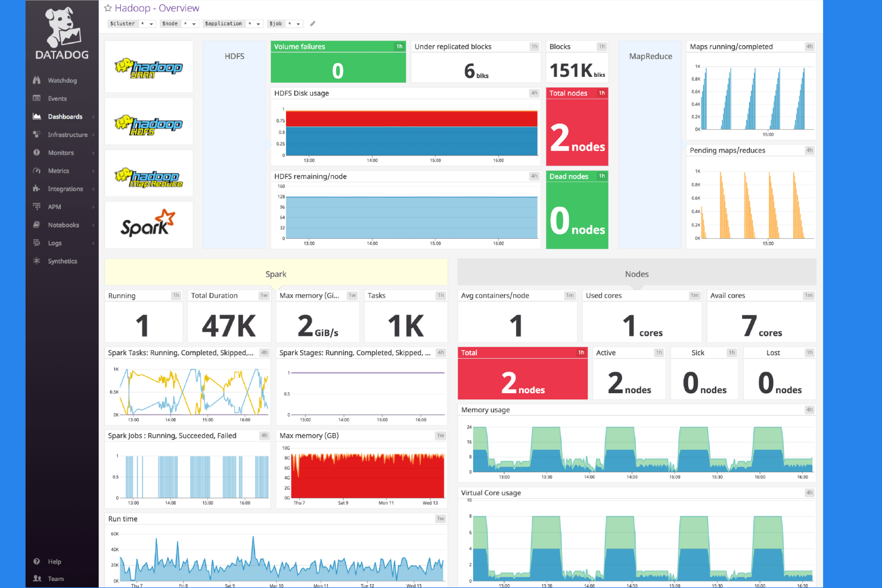Click the Hadoop - Overview dashboard title
This screenshot has height=588, width=882.
(x=157, y=8)
